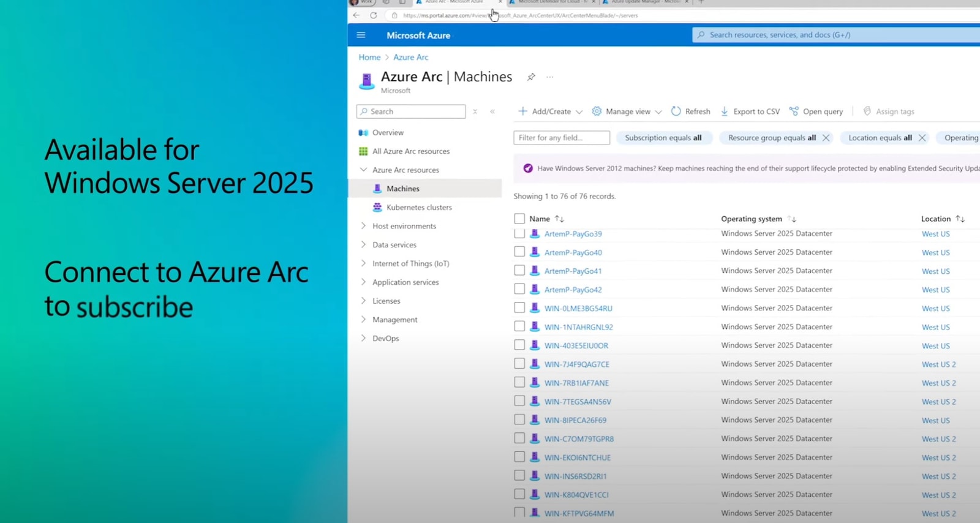Check the box for WIN-7J4F9QAG7CE
The height and width of the screenshot is (523, 980).
pyautogui.click(x=519, y=364)
